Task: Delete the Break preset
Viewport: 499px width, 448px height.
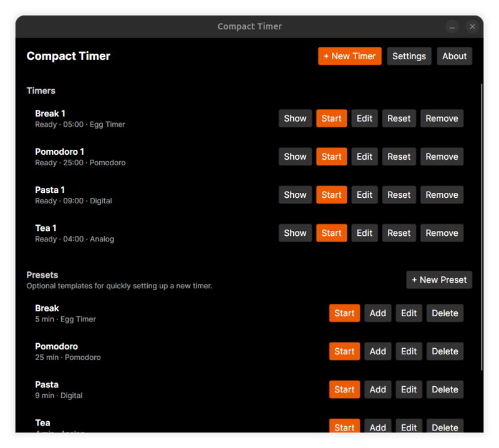Action: pos(445,313)
